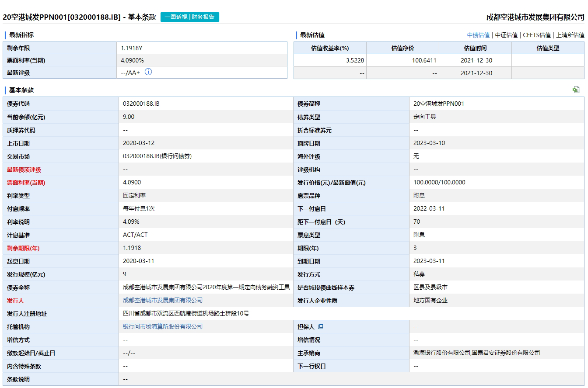Switch to 中债估值 tab

478,35
